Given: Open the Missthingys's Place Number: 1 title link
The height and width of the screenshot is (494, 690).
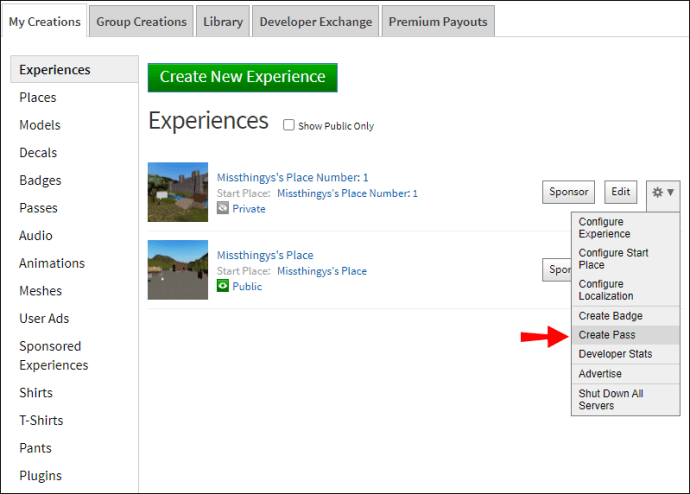Looking at the screenshot, I should [292, 177].
